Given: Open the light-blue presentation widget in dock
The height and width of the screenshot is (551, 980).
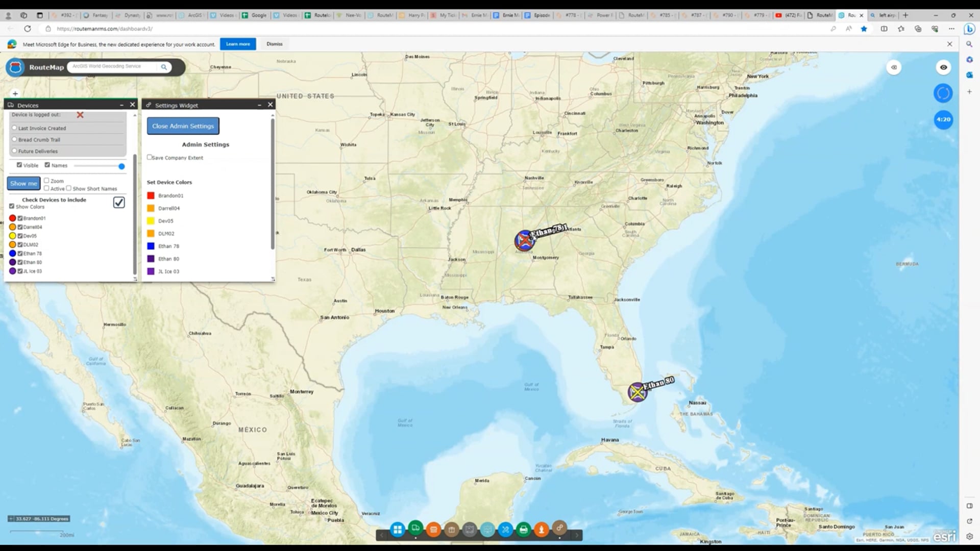Looking at the screenshot, I should click(x=487, y=530).
